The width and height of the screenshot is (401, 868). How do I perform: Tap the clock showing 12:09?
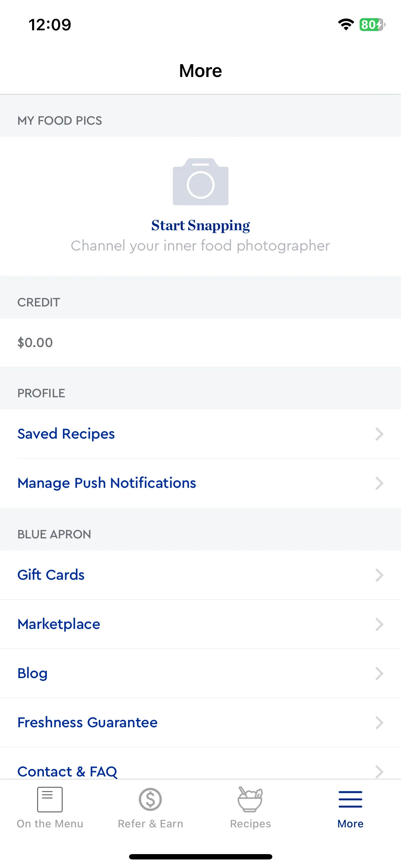pos(50,25)
